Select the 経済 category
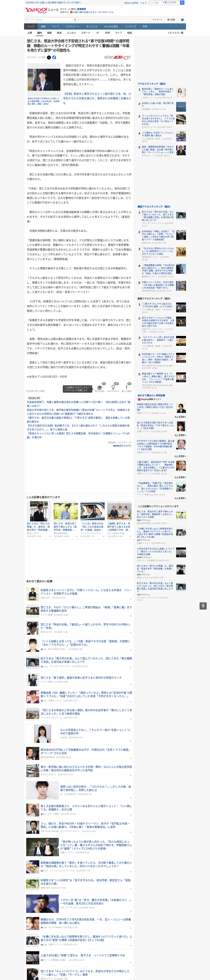The height and width of the screenshot is (980, 210). tap(59, 33)
